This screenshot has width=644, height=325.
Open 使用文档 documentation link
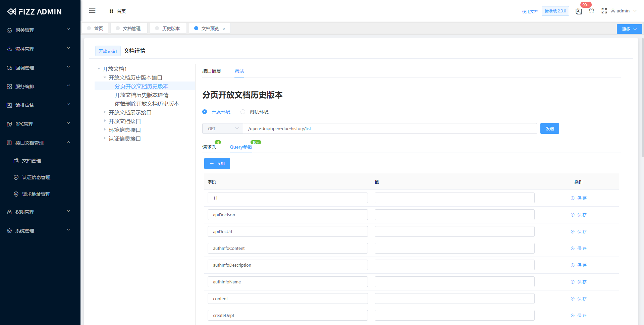point(530,11)
